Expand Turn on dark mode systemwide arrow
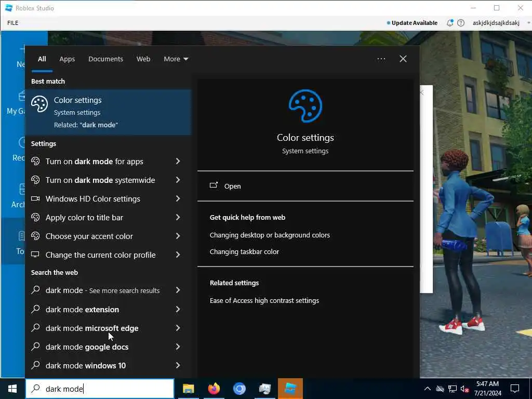This screenshot has height=399, width=532. (x=178, y=180)
